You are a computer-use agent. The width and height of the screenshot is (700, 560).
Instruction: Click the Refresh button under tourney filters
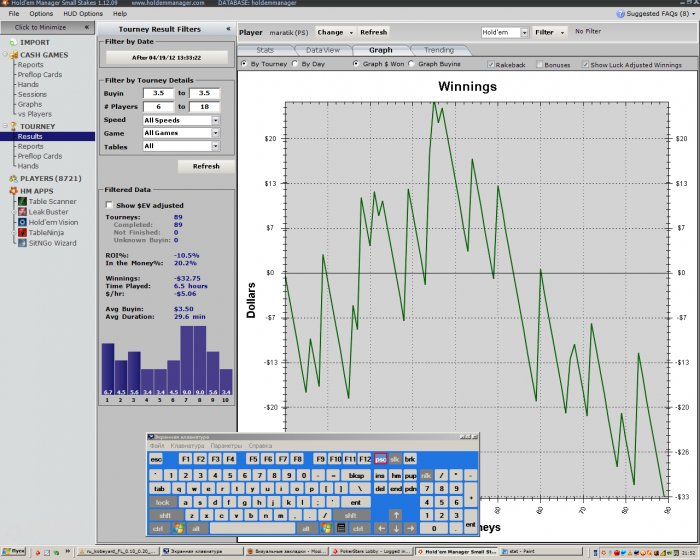(x=206, y=166)
